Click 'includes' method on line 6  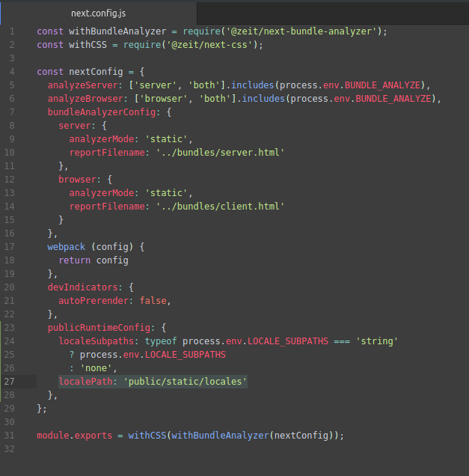coord(263,99)
